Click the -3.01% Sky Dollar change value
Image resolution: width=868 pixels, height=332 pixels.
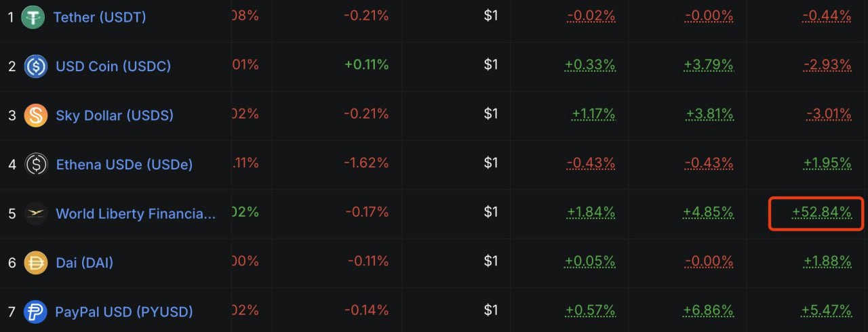click(x=828, y=115)
